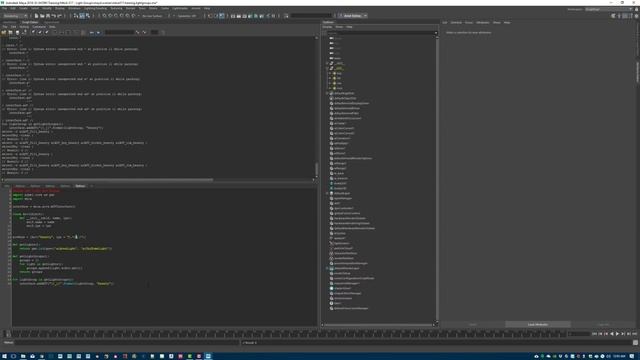Screen dimensions: 640x360
Task: Expand the first light under _LIGHTS_
Action: click(x=330, y=73)
